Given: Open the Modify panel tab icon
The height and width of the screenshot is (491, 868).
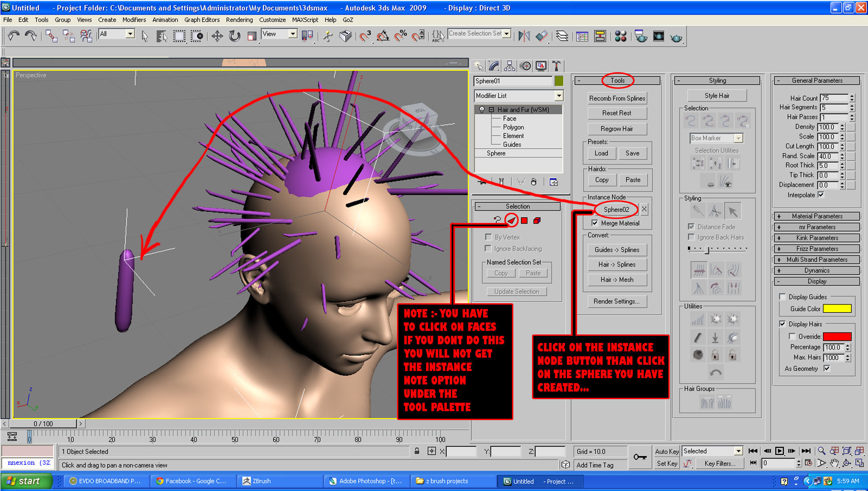Looking at the screenshot, I should pos(494,66).
